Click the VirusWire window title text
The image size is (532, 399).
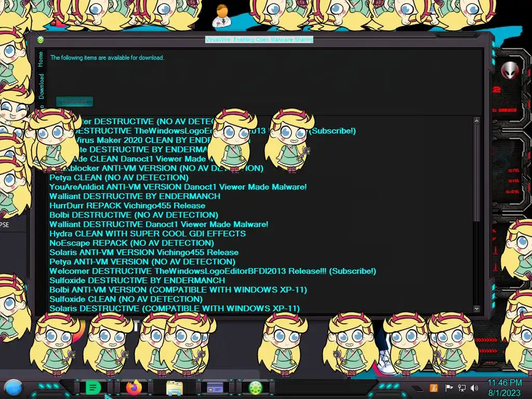(x=259, y=39)
